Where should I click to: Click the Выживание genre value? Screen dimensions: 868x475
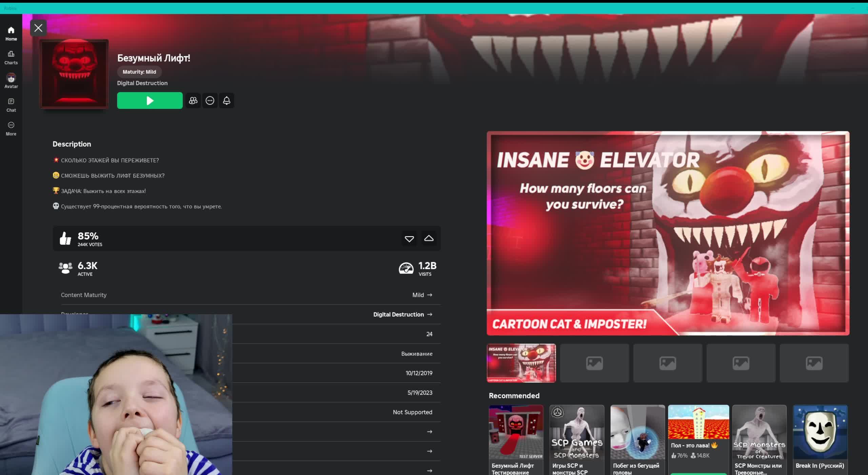417,354
